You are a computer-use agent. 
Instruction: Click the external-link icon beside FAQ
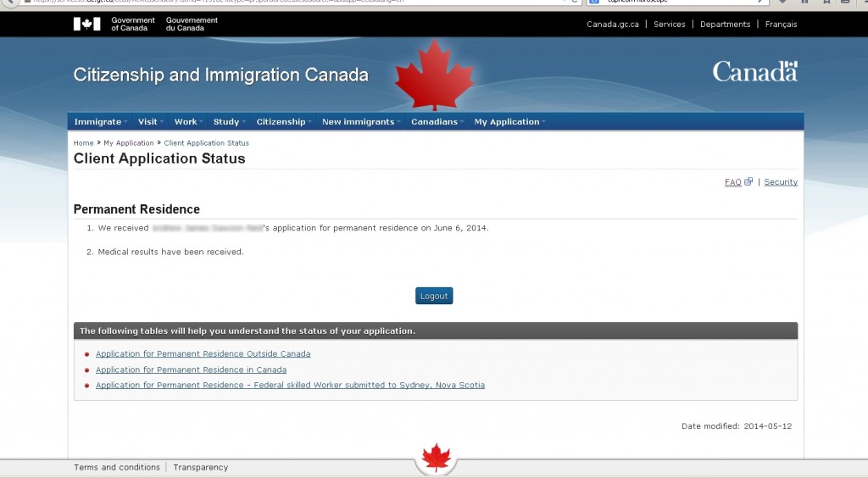[x=748, y=181]
